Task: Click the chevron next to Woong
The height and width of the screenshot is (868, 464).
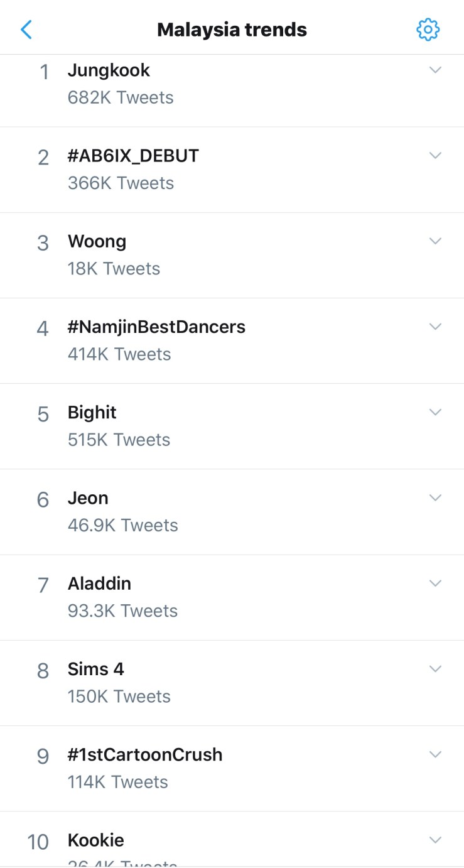Action: [x=435, y=241]
